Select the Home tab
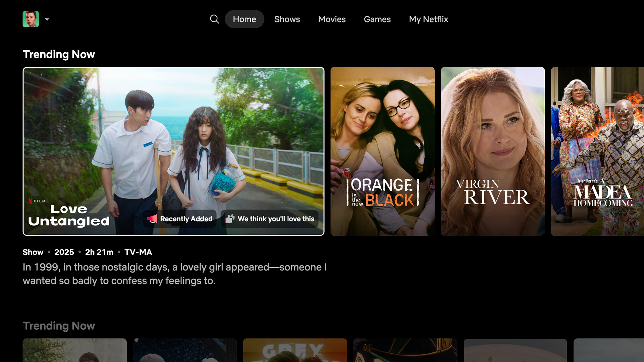The width and height of the screenshot is (644, 362). click(x=244, y=19)
